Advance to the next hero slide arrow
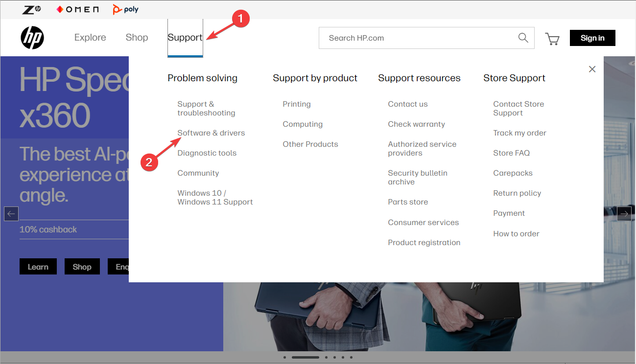636x364 pixels. coord(624,214)
